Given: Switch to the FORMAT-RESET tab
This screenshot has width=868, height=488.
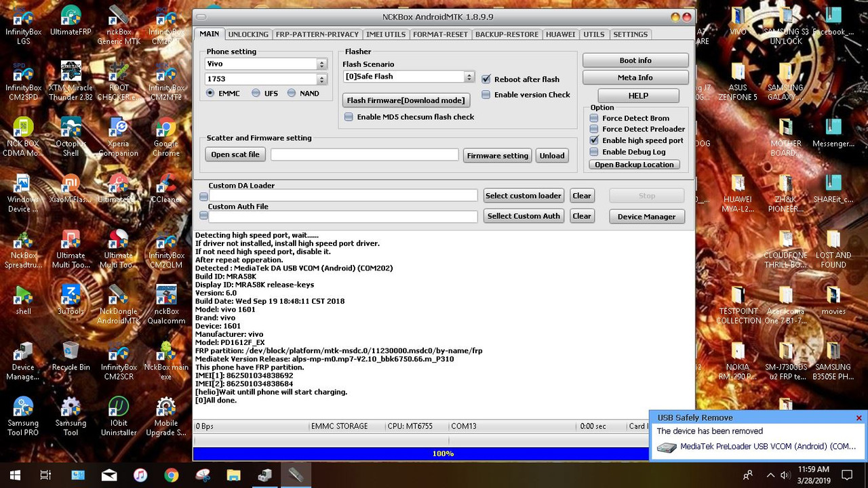Looking at the screenshot, I should 440,35.
